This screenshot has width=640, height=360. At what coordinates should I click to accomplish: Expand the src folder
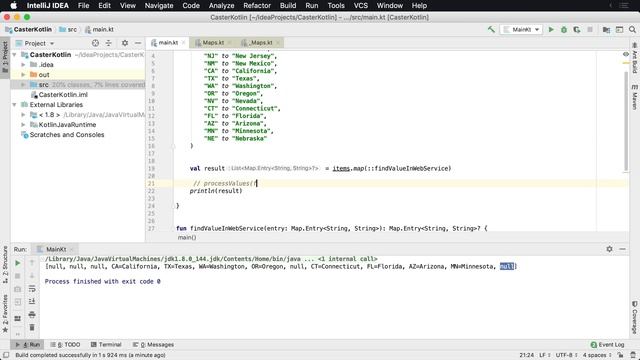(23, 84)
